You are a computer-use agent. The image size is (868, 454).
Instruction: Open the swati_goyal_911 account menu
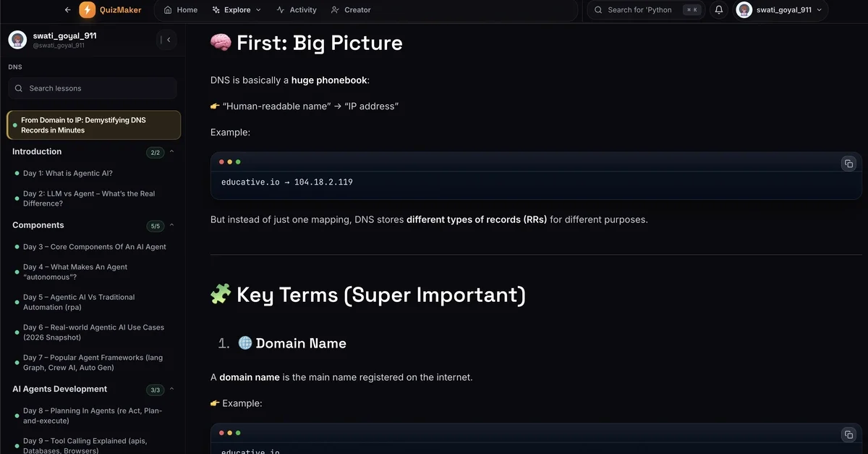(780, 10)
